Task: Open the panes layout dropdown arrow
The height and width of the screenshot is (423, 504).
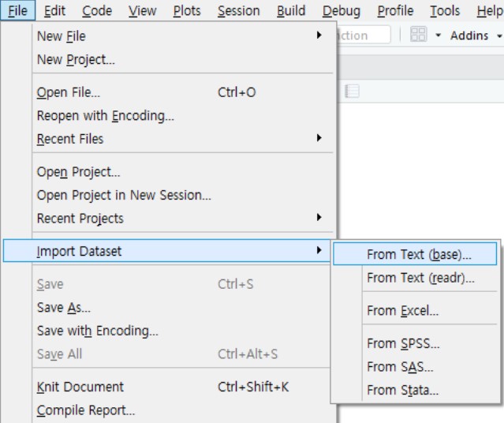Action: [438, 36]
